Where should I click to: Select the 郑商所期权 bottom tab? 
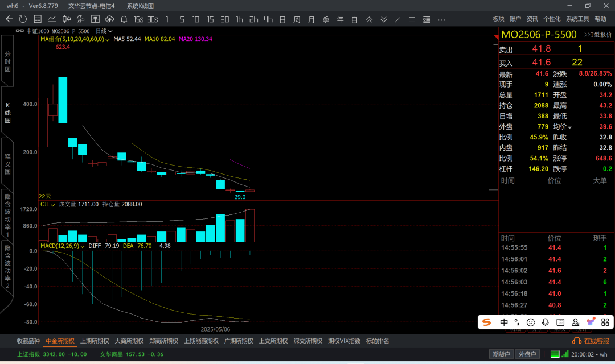[x=163, y=341]
